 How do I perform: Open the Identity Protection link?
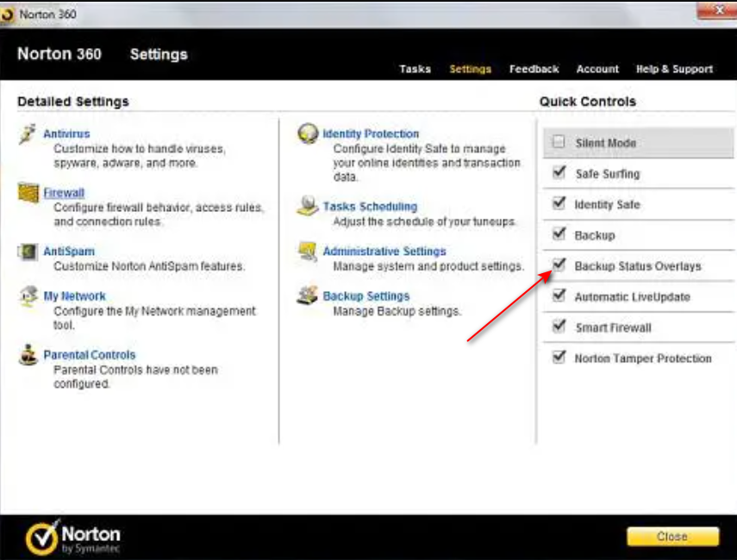tap(371, 134)
